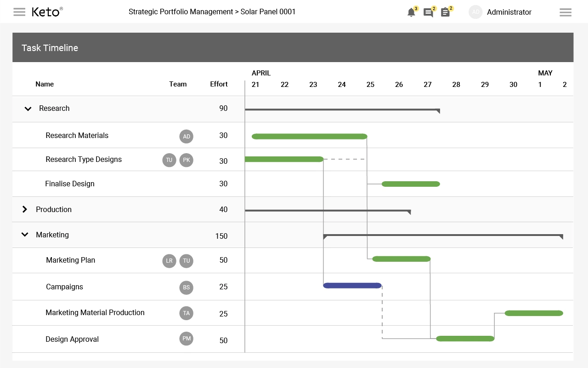The height and width of the screenshot is (368, 588).
Task: Open the left hamburger menu
Action: [19, 12]
